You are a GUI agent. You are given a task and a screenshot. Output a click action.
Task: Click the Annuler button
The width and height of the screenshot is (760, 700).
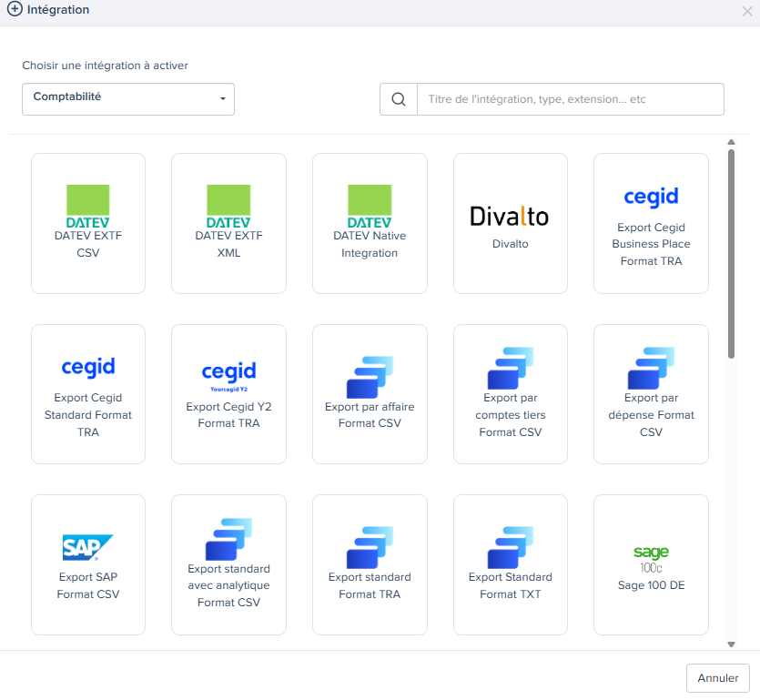coord(718,678)
